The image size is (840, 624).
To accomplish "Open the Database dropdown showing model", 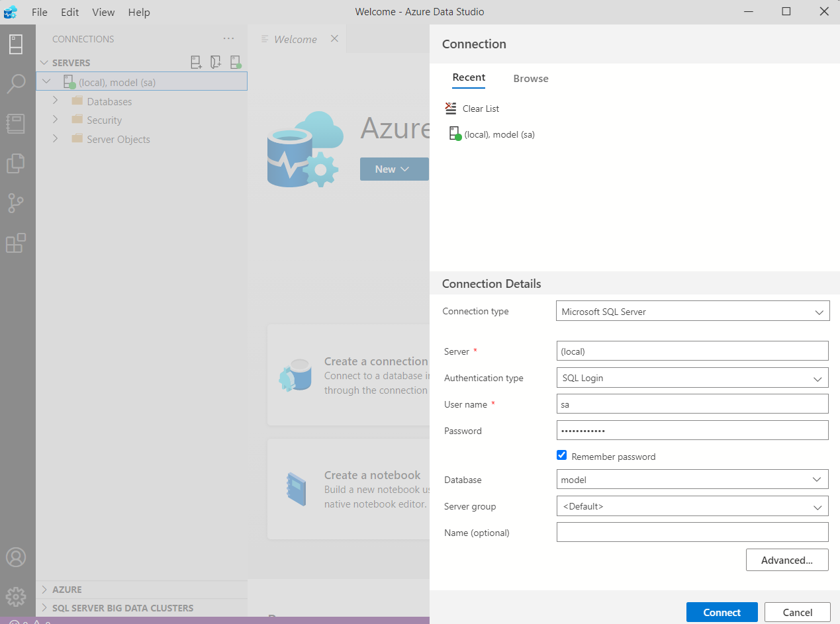I will click(693, 480).
